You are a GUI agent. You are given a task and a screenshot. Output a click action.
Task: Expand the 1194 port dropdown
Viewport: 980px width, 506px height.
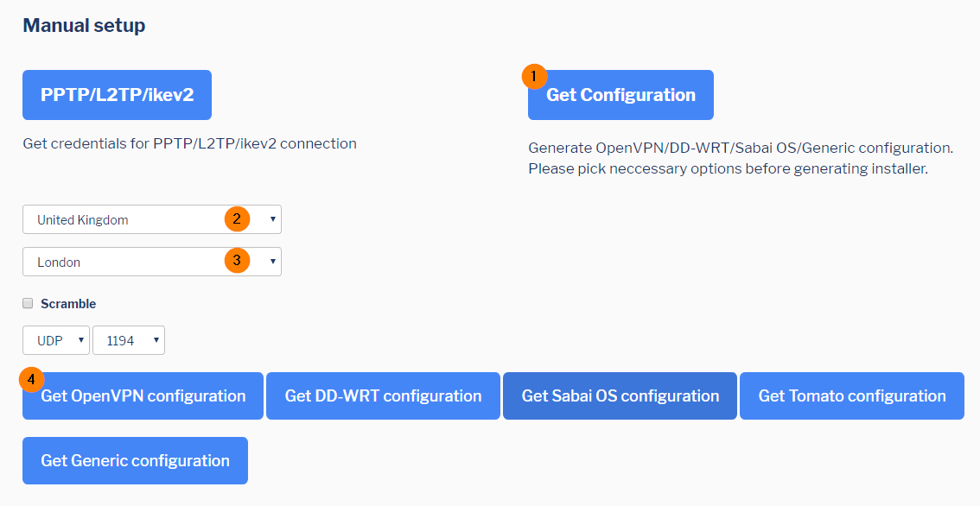pos(128,340)
